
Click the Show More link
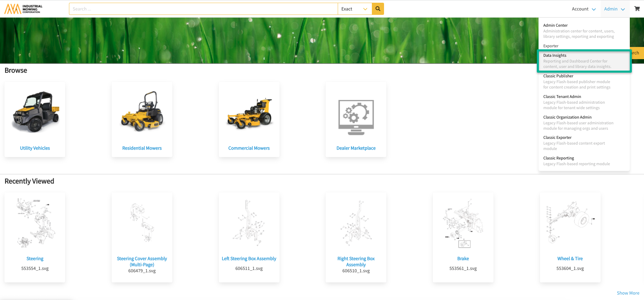tap(628, 293)
